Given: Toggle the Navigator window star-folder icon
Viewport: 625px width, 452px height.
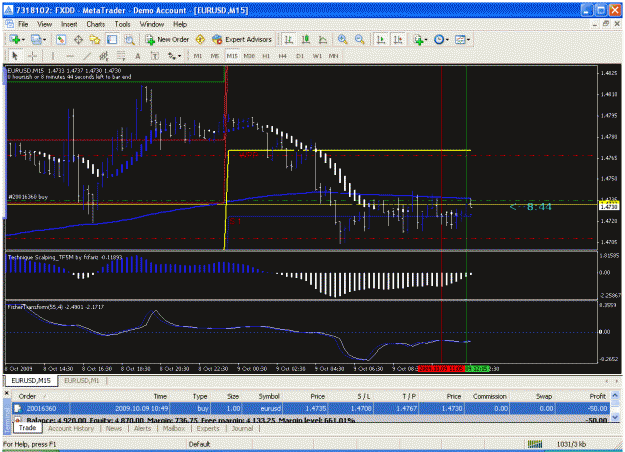Looking at the screenshot, I should pyautogui.click(x=94, y=39).
